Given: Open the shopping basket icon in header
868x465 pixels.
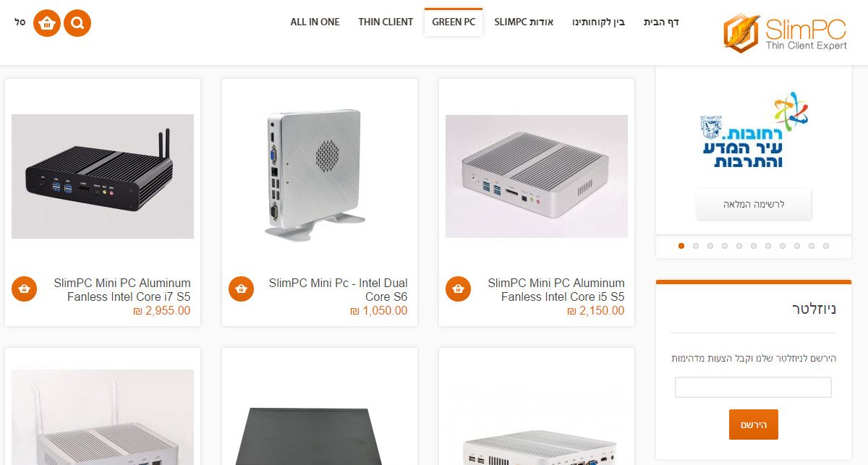Looking at the screenshot, I should coord(47,23).
